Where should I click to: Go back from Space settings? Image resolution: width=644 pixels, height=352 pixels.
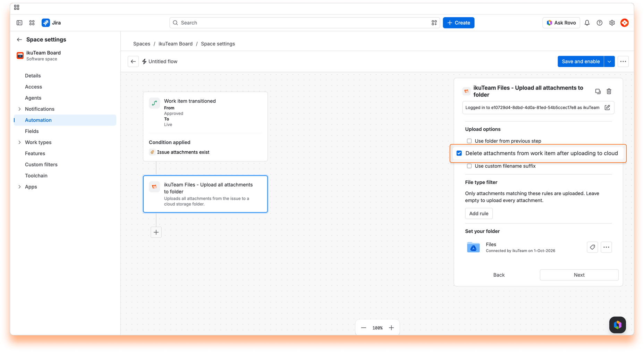point(19,40)
